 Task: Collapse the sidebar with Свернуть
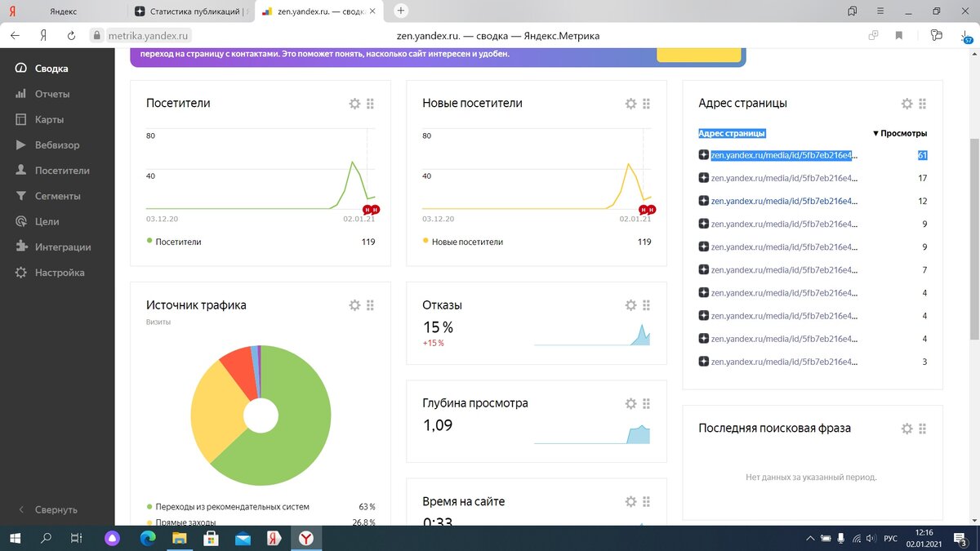pos(49,509)
